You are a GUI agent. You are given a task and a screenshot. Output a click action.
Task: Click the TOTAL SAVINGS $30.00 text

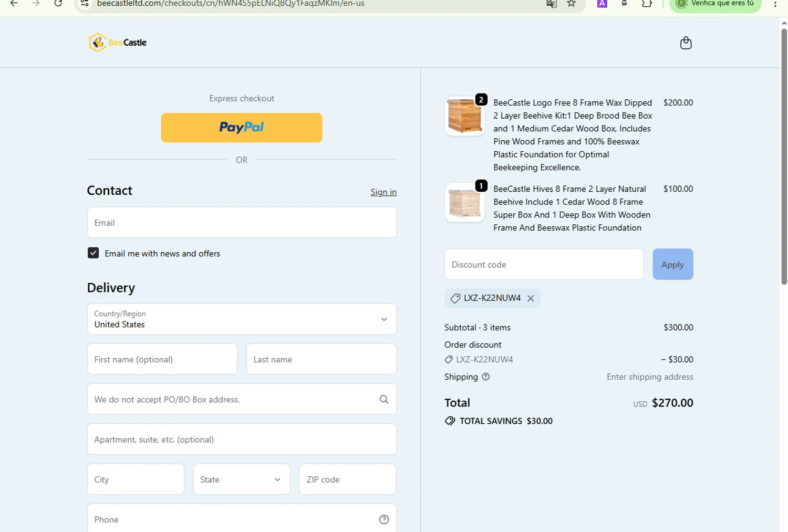click(506, 421)
